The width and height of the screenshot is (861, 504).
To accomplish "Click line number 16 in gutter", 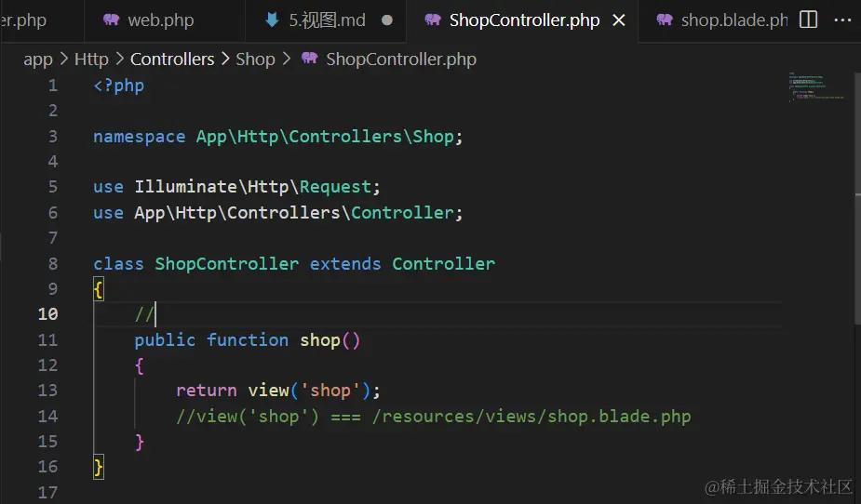I will (47, 467).
